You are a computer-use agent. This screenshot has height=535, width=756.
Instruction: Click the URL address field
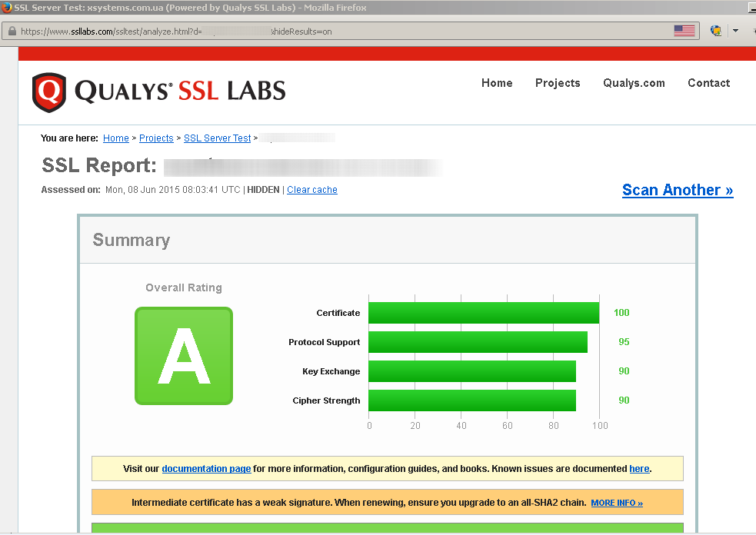[x=346, y=32]
